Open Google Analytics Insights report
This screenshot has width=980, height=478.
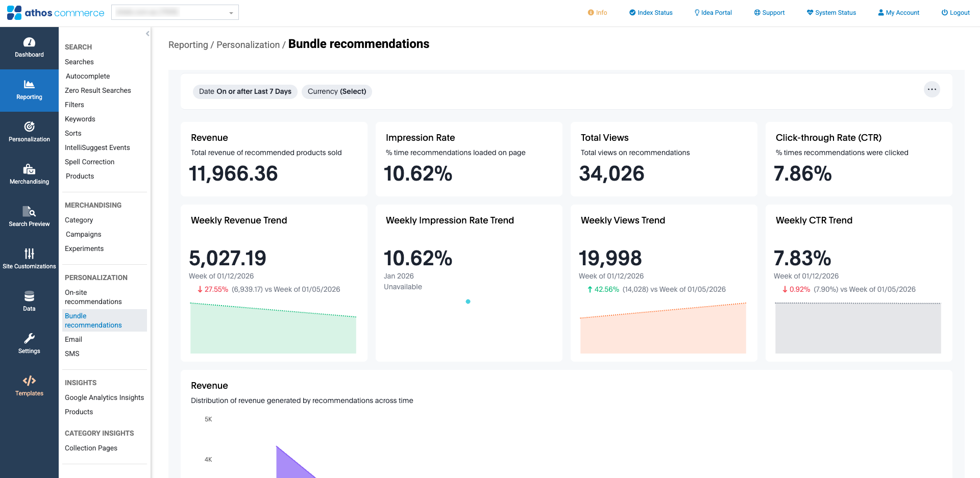pyautogui.click(x=104, y=397)
